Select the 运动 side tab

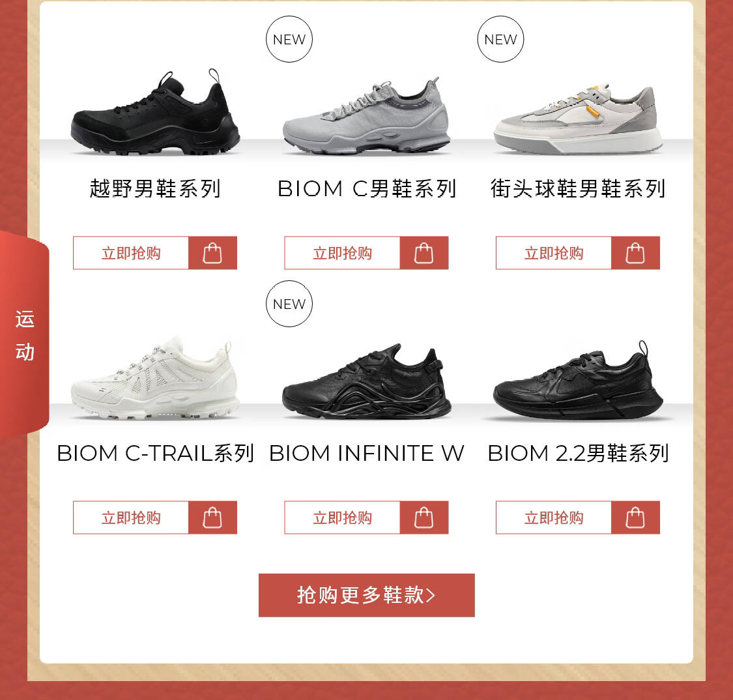[24, 335]
